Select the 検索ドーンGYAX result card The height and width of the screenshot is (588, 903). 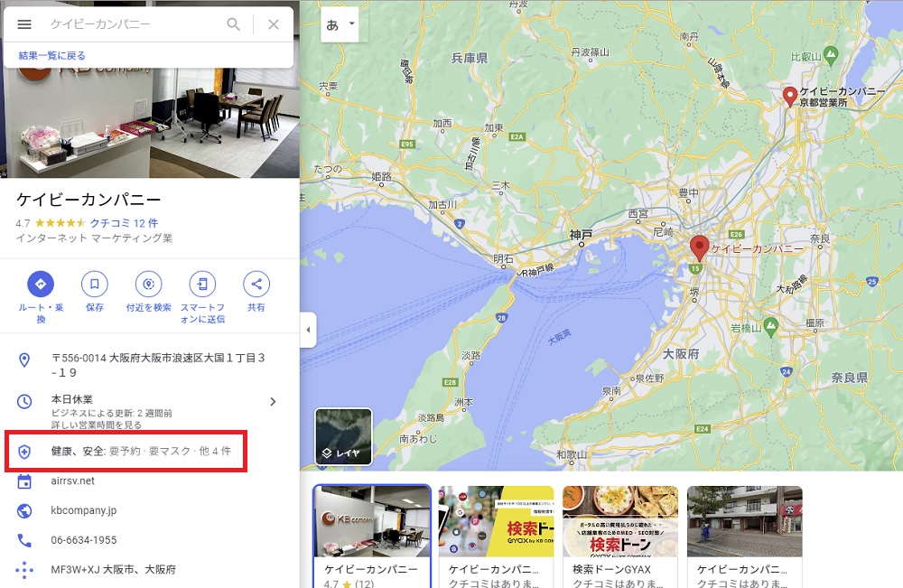[x=620, y=537]
